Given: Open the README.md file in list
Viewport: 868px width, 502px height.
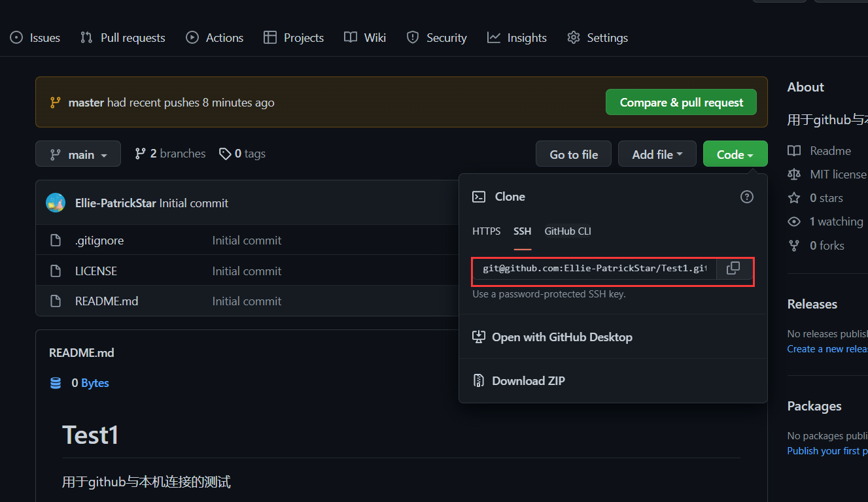Looking at the screenshot, I should 107,301.
